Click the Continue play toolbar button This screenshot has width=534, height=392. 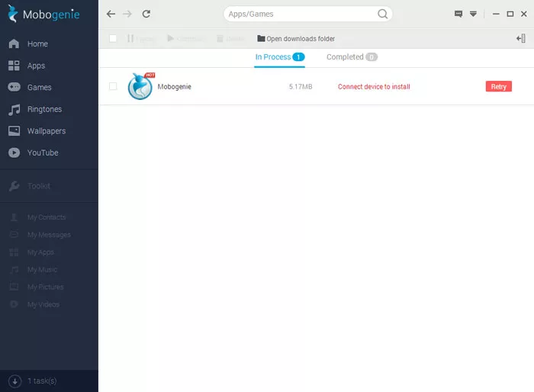(x=186, y=38)
